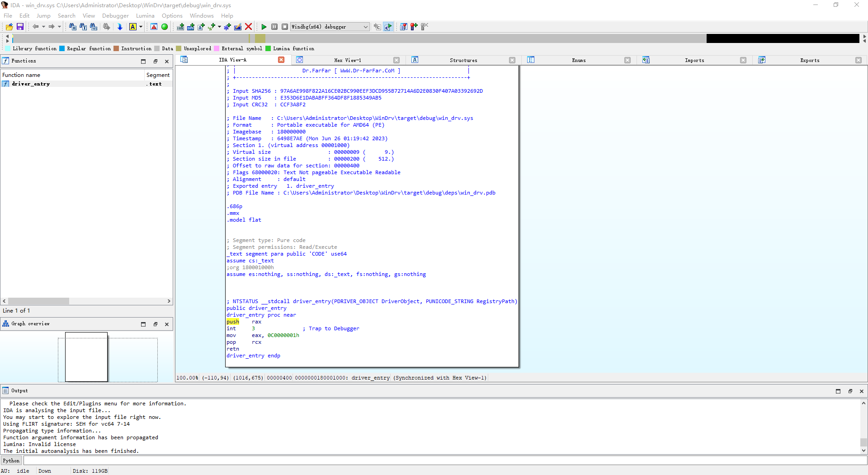Screen dimensions: 868x475
Task: Terminate the debugged process with stop button
Action: pos(285,27)
